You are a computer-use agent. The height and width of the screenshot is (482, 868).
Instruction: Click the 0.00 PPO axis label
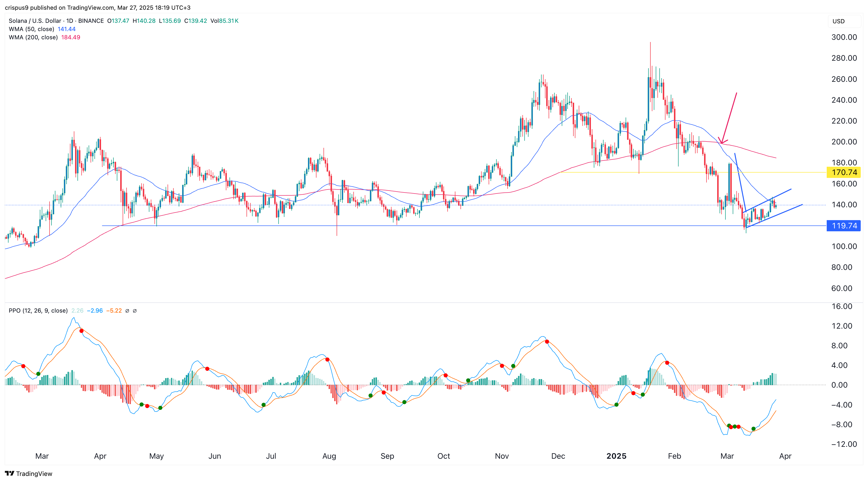(839, 385)
